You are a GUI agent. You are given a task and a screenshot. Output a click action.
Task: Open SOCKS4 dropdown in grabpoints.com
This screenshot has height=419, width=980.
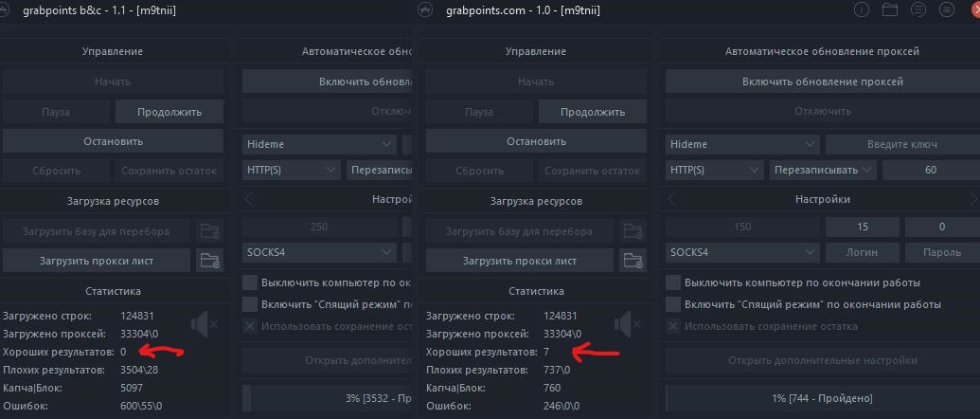click(742, 253)
